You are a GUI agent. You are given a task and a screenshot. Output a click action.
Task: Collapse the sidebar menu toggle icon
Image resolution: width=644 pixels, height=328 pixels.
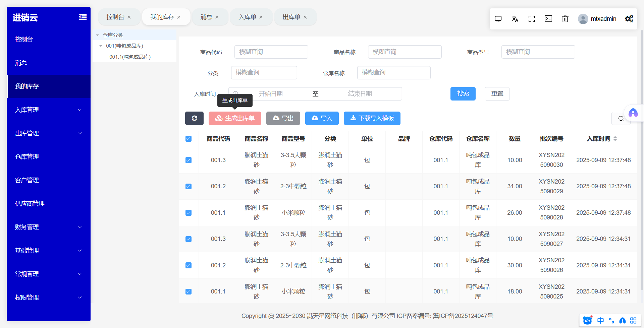tap(83, 17)
